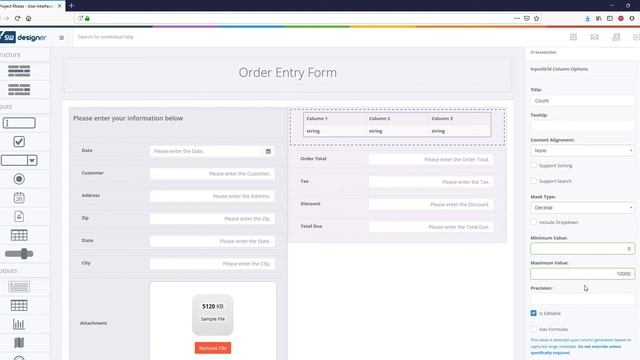
Task: Click the Tooltip input field
Action: pyautogui.click(x=582, y=126)
